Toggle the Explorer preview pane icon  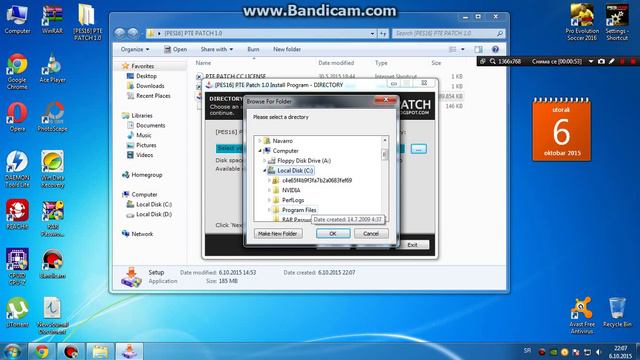tap(478, 49)
